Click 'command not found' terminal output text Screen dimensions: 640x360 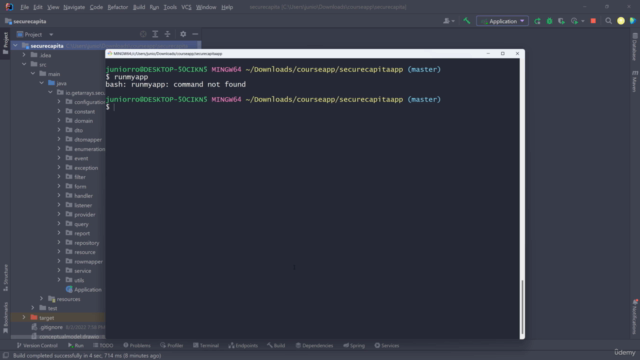209,84
